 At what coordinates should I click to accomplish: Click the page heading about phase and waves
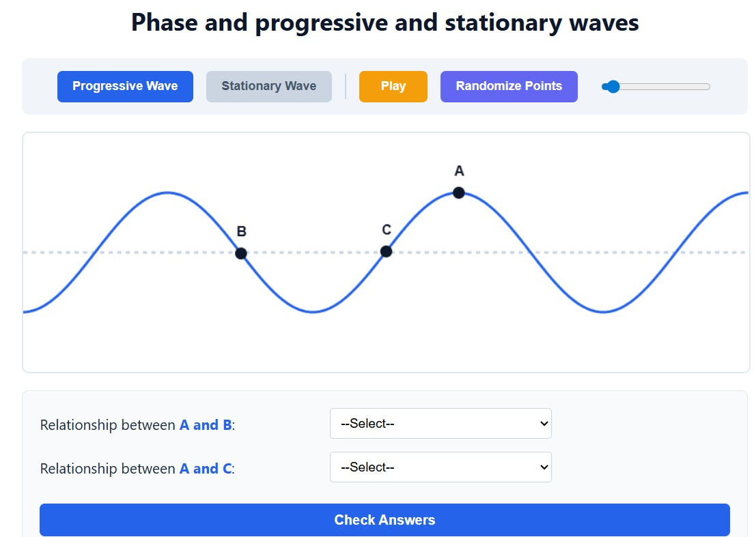pyautogui.click(x=384, y=23)
